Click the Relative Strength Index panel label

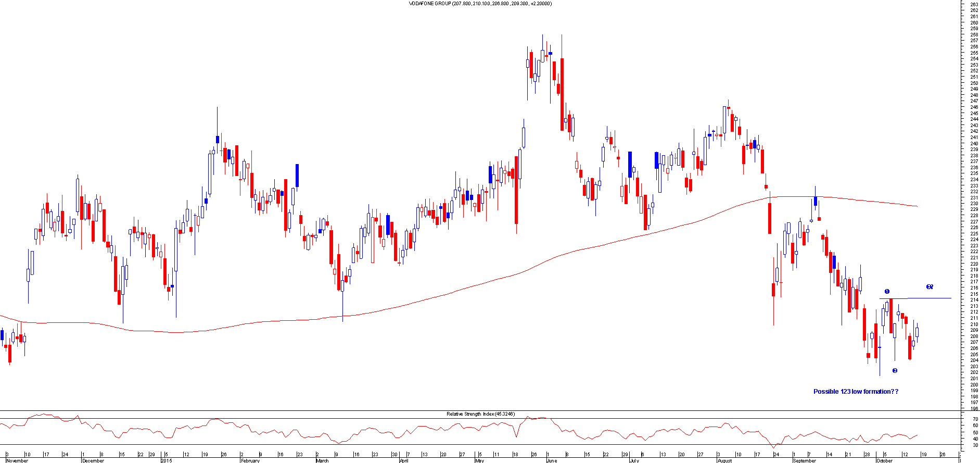point(480,414)
